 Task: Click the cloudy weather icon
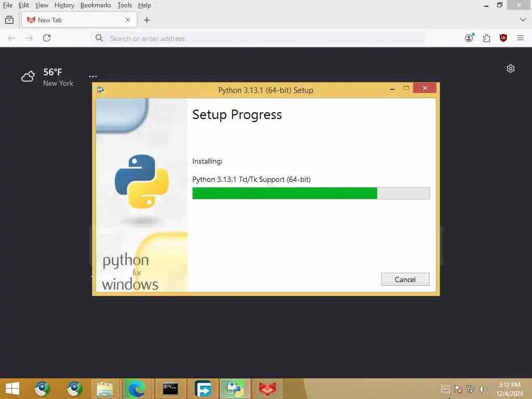tap(28, 76)
